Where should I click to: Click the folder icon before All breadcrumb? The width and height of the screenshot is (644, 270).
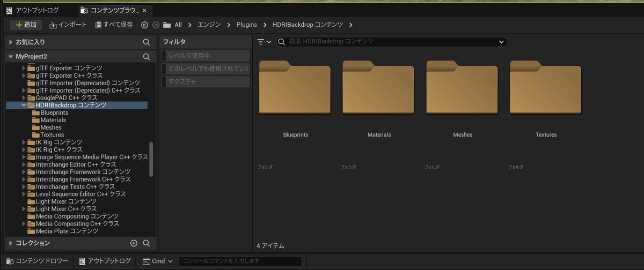click(167, 25)
